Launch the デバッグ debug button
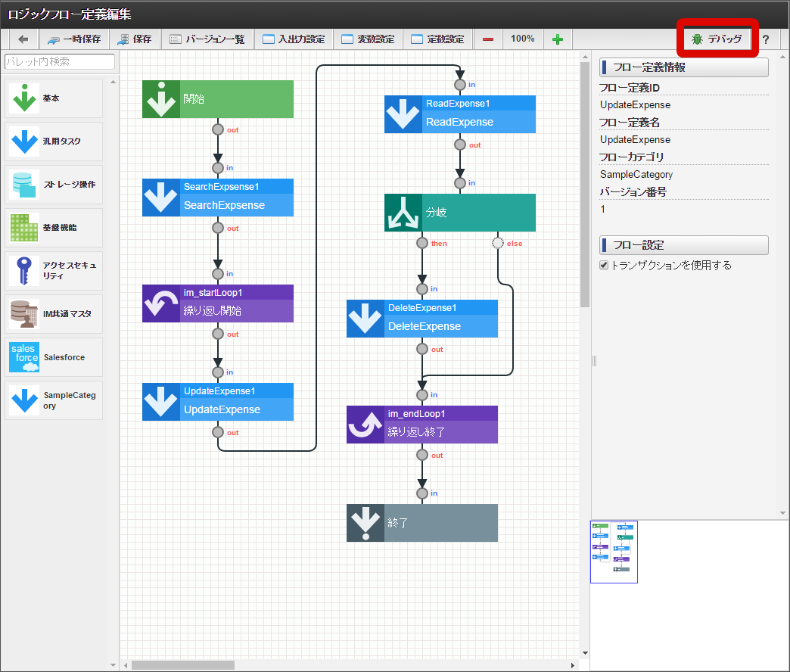 tap(717, 39)
